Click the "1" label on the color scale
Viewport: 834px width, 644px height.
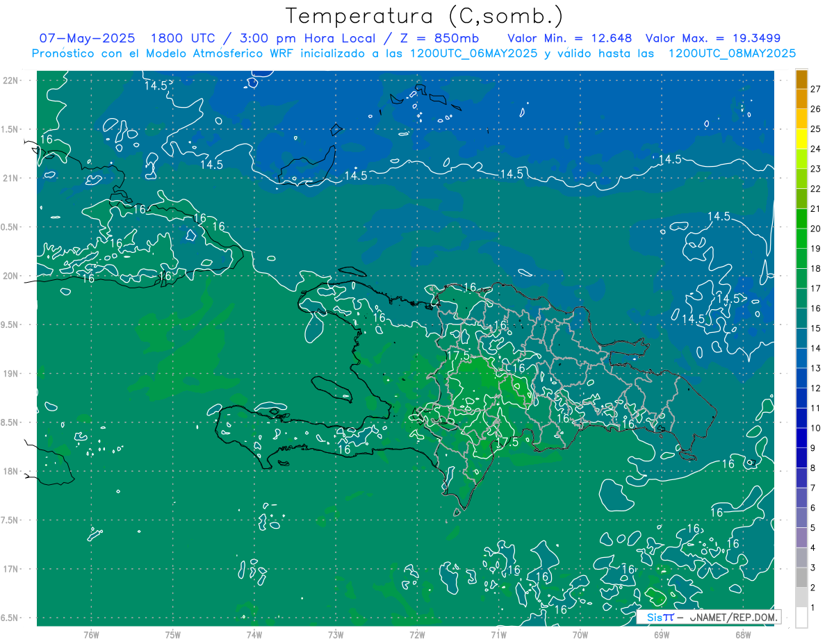coord(812,609)
